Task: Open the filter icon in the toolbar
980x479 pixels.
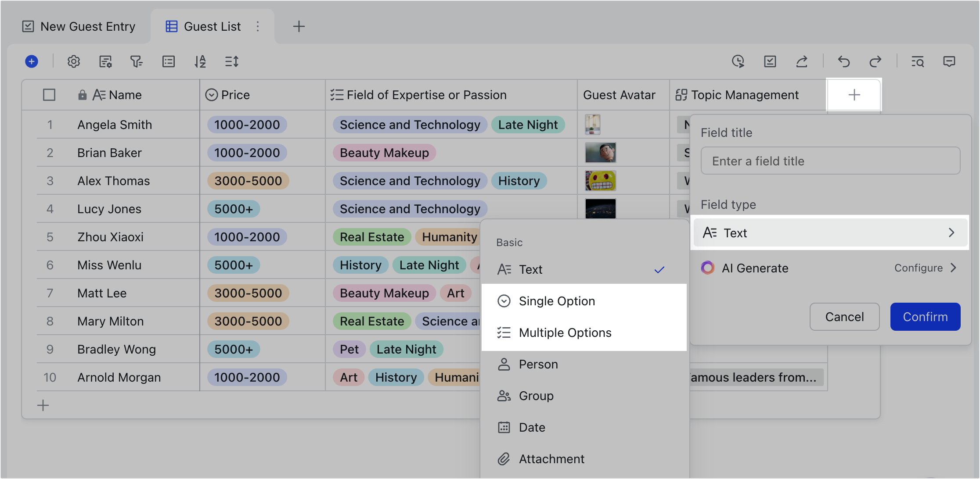Action: click(x=137, y=61)
